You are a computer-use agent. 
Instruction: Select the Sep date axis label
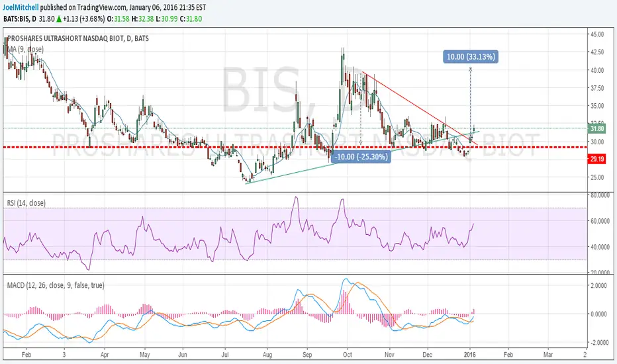pos(307,355)
